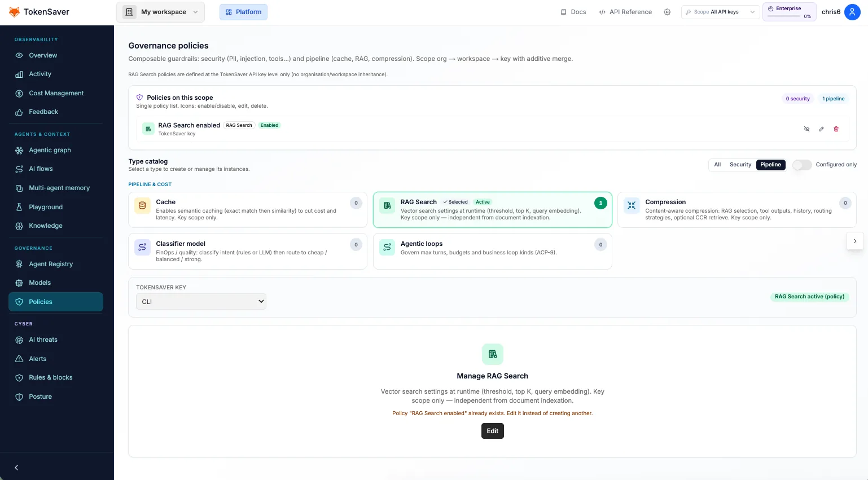This screenshot has height=480, width=868.
Task: Show All policy types filter
Action: pyautogui.click(x=717, y=165)
